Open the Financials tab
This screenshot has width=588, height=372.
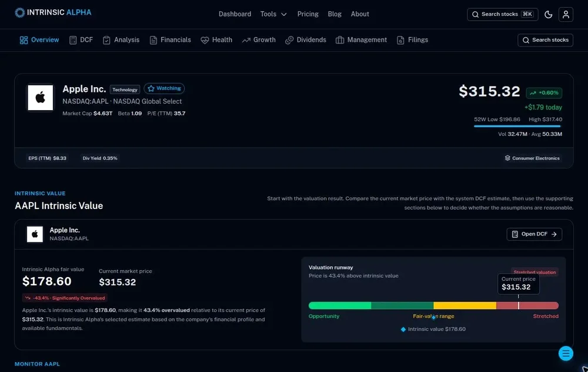click(x=171, y=40)
